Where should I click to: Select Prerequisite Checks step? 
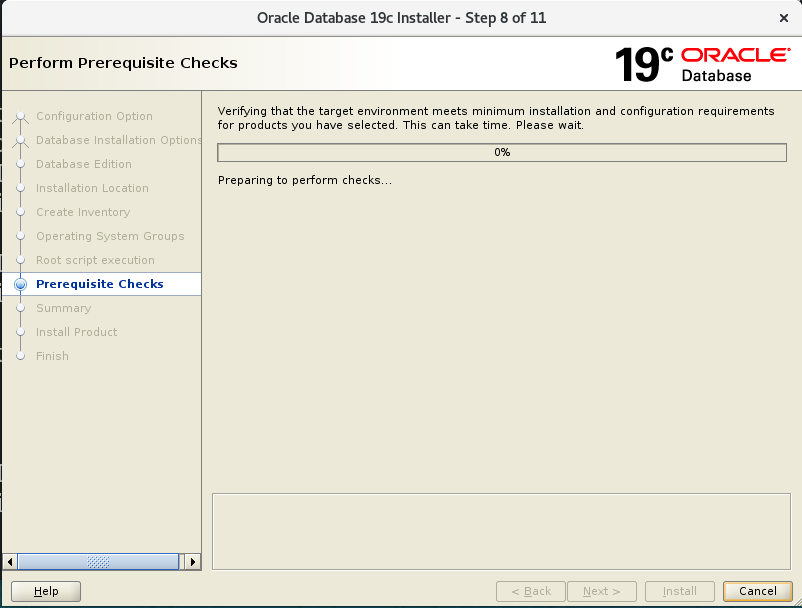(100, 284)
